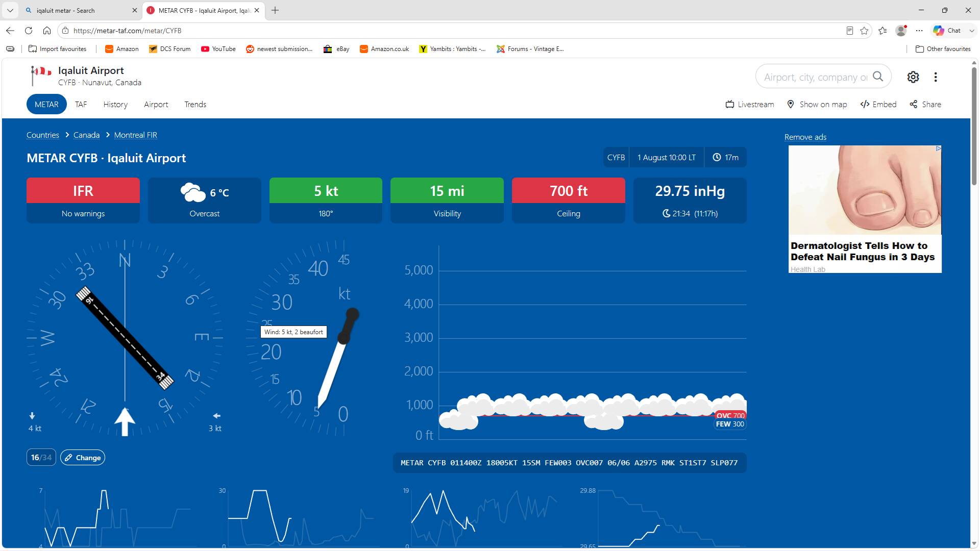Click the ad choices icon on advert
The image size is (980, 551).
click(938, 148)
